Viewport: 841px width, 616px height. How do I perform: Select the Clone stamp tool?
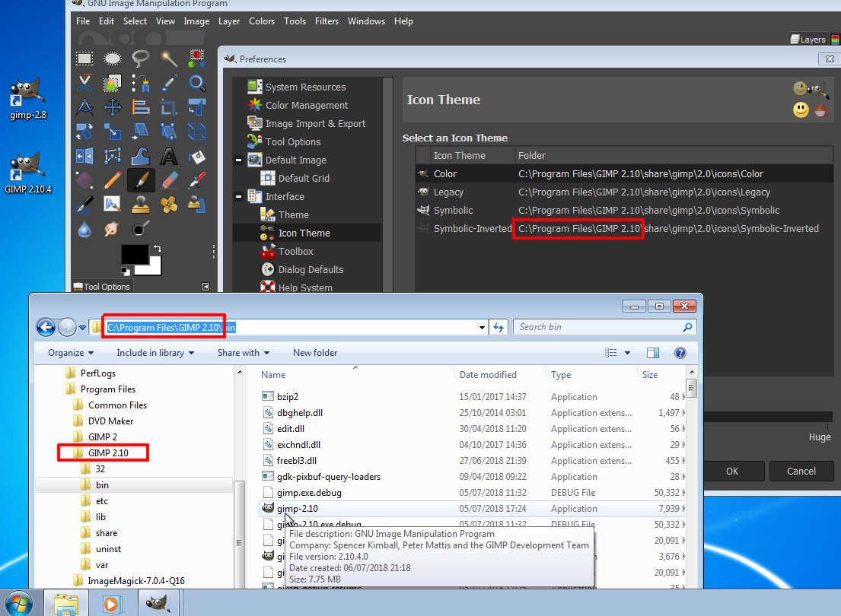pos(141,205)
